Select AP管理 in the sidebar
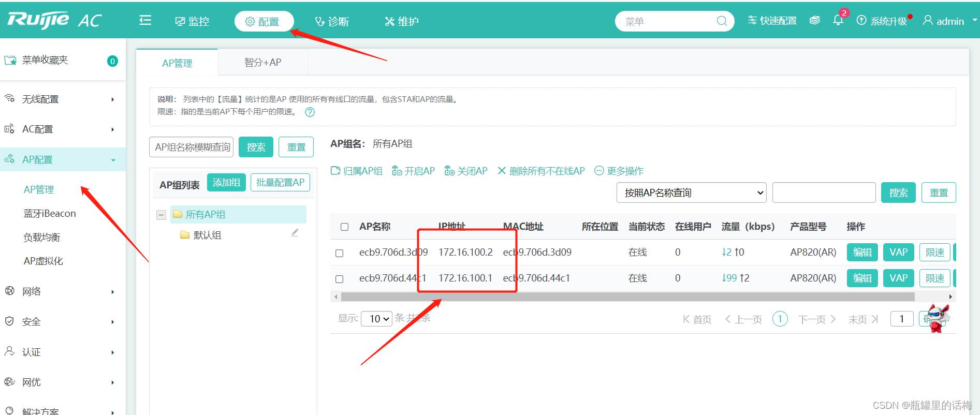980x415 pixels. [x=39, y=189]
